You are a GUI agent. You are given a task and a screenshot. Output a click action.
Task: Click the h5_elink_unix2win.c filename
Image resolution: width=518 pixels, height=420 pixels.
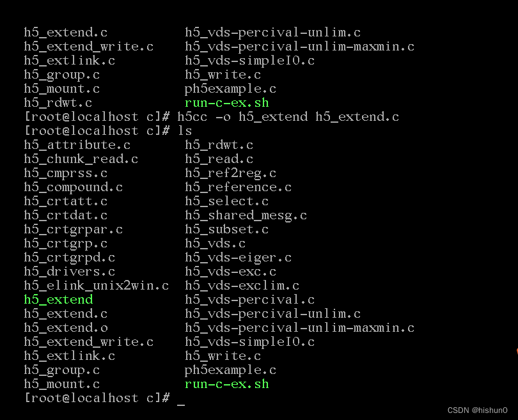[97, 286]
